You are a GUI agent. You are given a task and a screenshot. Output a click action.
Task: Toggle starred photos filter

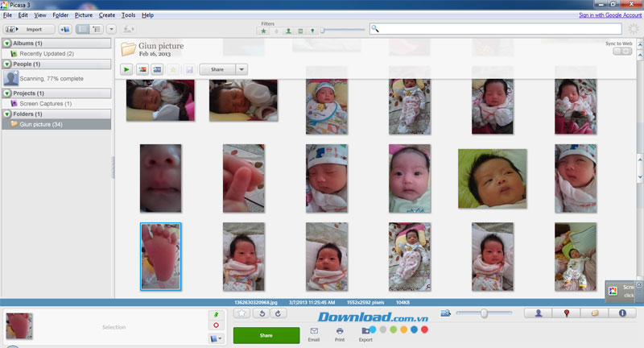264,31
